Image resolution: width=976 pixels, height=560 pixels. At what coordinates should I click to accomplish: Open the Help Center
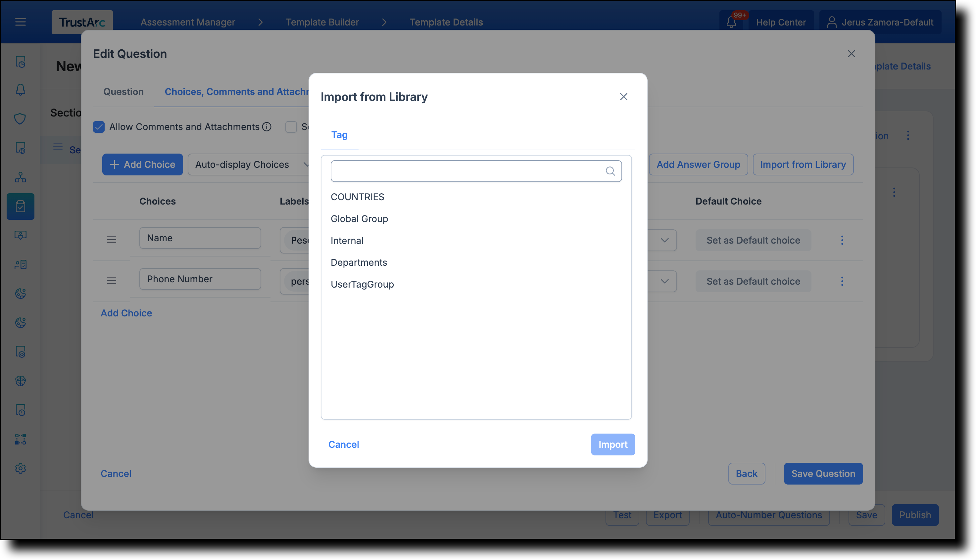781,22
